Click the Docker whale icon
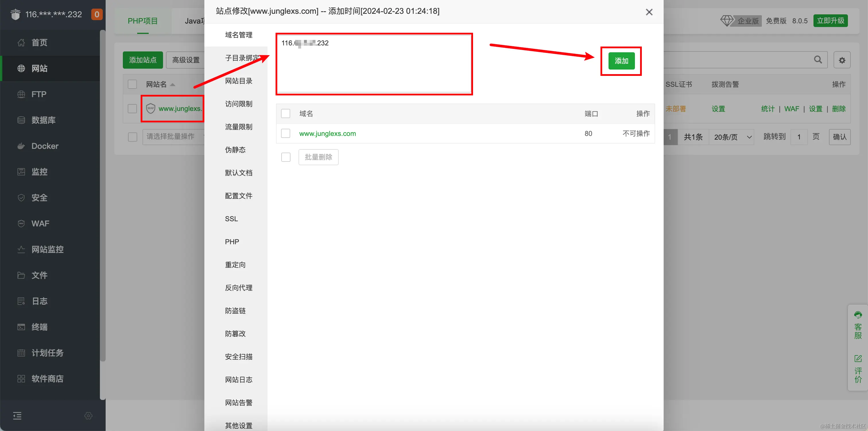Viewport: 868px width, 431px height. (x=21, y=146)
